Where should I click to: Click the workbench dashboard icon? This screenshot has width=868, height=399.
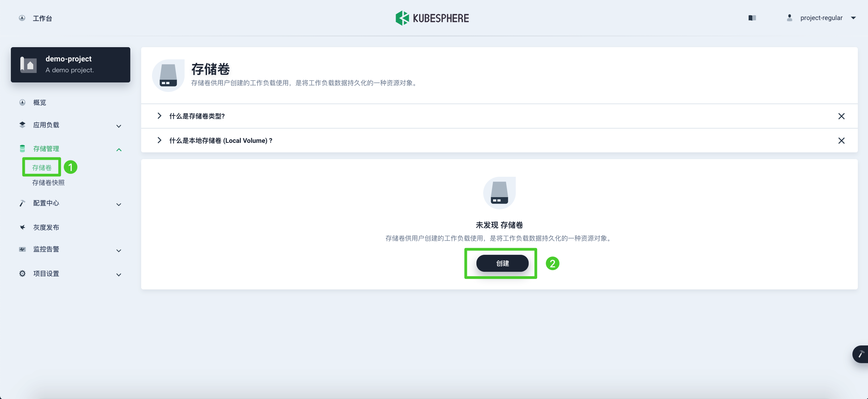(22, 18)
